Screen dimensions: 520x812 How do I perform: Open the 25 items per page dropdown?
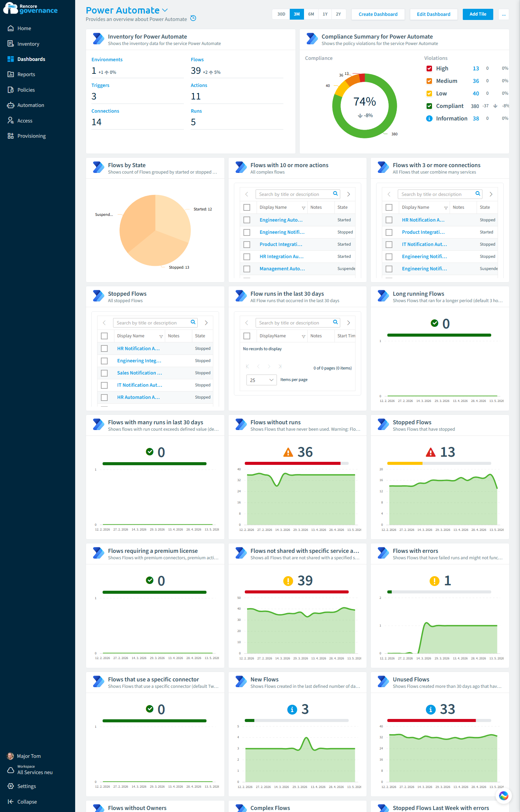262,380
